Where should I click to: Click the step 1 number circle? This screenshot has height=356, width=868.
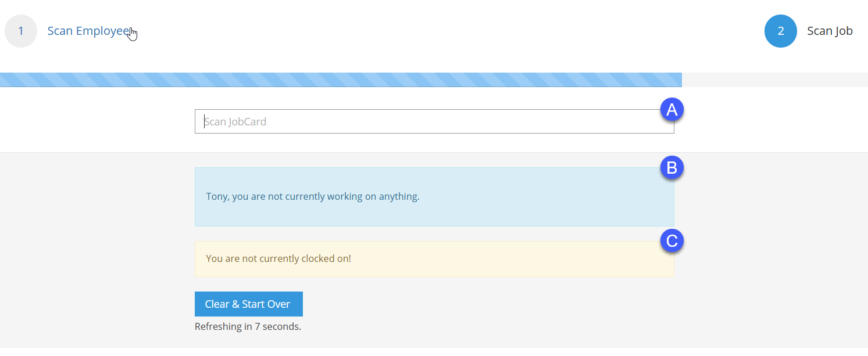pos(21,31)
